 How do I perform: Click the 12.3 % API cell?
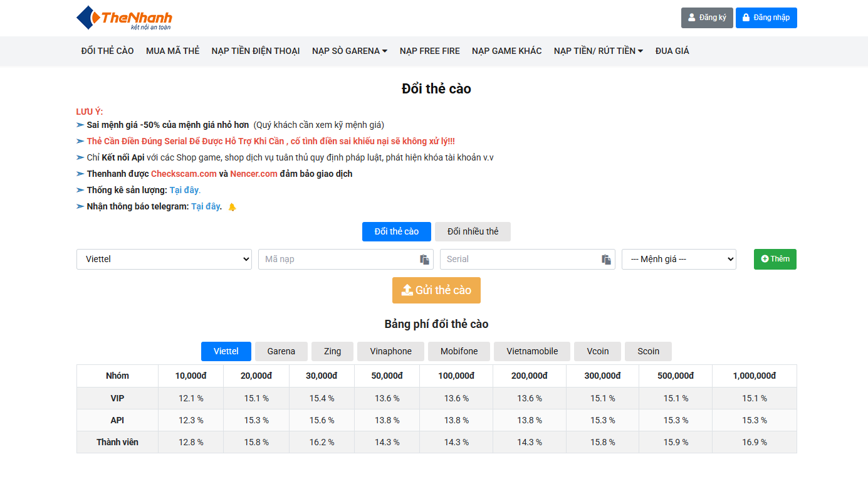point(191,420)
